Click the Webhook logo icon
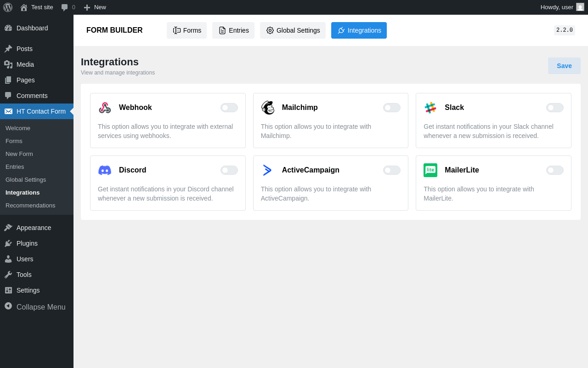588x368 pixels. (105, 108)
